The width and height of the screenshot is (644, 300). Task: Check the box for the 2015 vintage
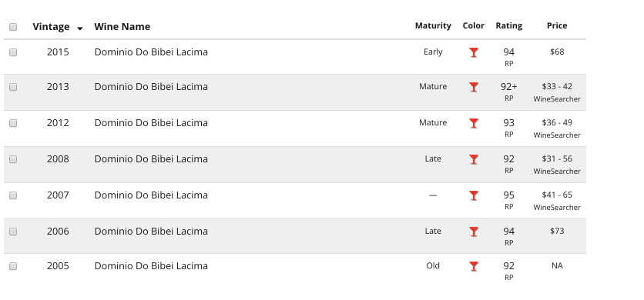[x=13, y=52]
